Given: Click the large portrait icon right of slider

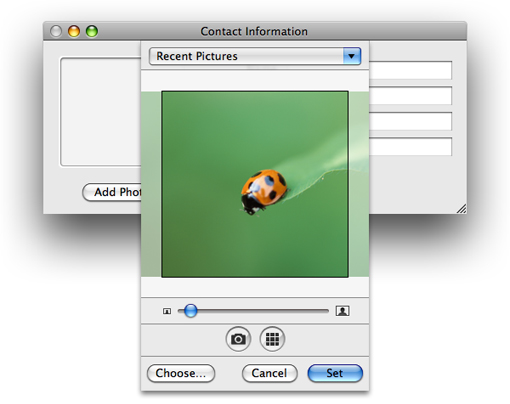Looking at the screenshot, I should click(x=342, y=311).
